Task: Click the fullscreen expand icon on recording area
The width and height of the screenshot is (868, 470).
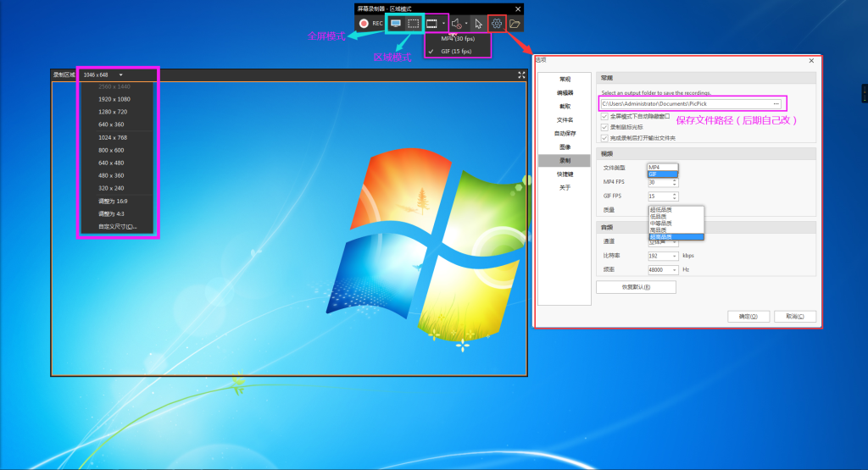Action: (521, 75)
